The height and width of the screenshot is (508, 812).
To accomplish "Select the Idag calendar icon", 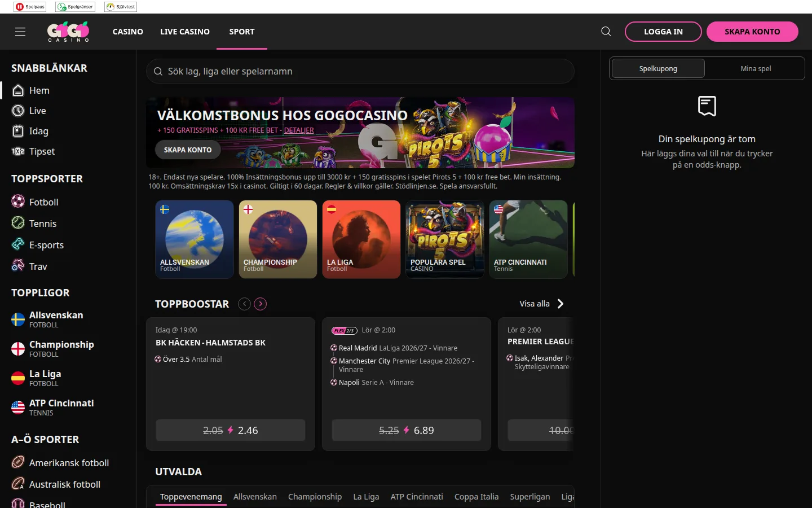I will tap(18, 131).
